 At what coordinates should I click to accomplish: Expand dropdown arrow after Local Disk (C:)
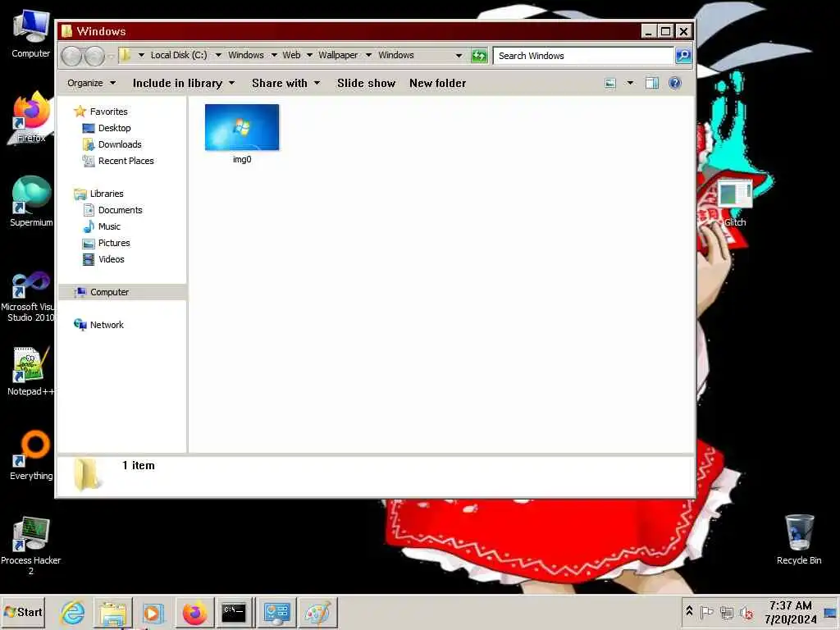click(218, 55)
